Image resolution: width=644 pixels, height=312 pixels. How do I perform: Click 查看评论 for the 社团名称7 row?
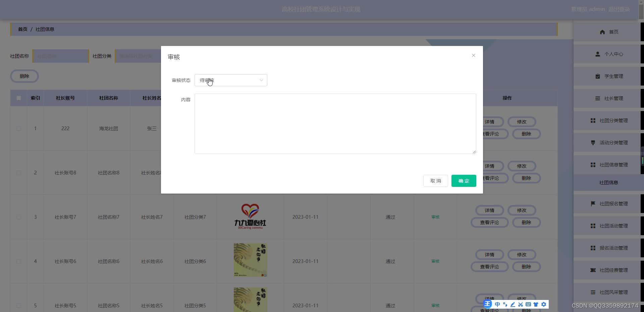pos(489,222)
